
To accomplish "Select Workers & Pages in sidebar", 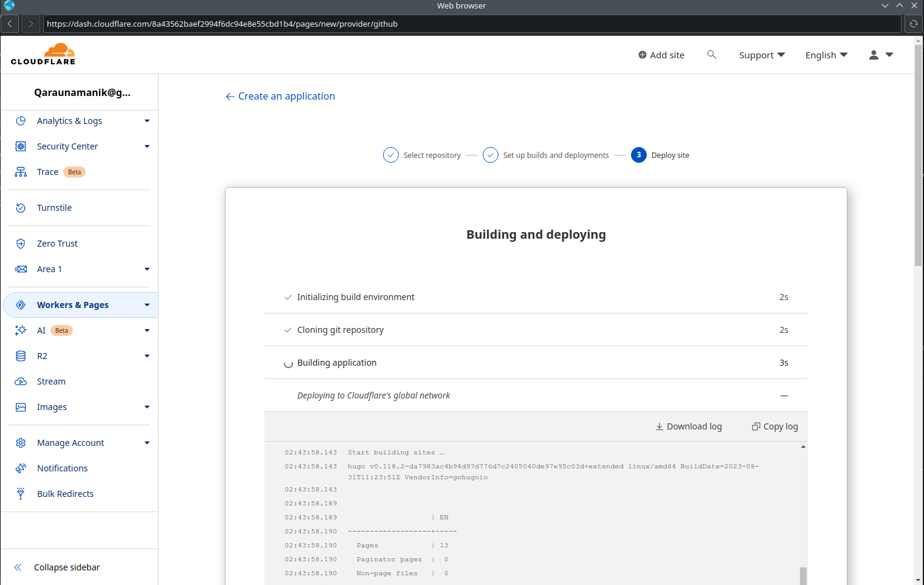I will (73, 305).
